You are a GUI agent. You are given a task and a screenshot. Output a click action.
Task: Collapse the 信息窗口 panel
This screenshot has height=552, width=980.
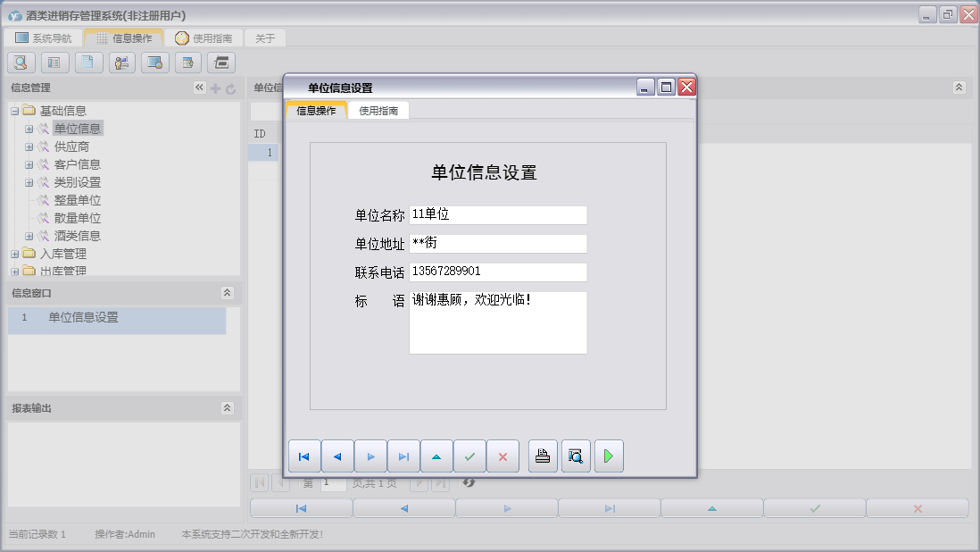[x=227, y=293]
